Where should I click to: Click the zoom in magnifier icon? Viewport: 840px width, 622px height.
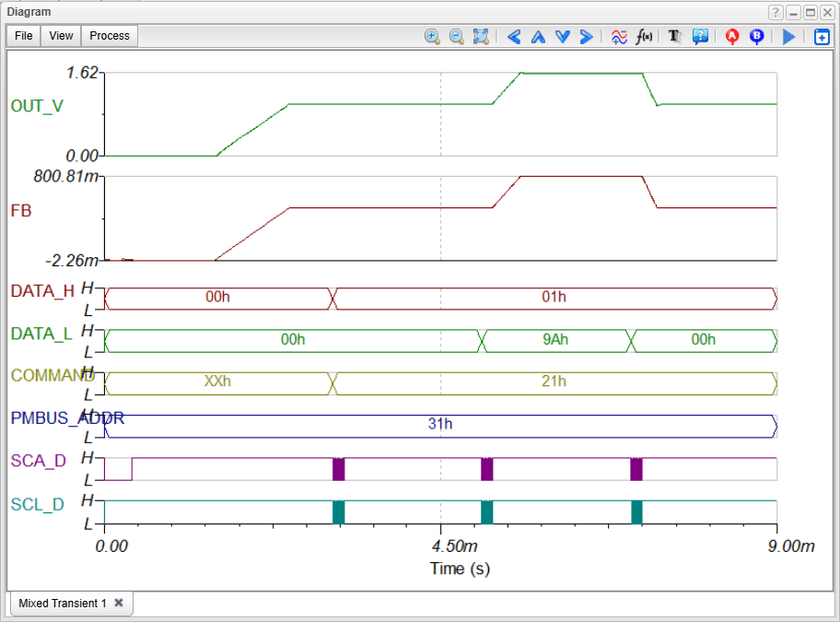coord(432,37)
